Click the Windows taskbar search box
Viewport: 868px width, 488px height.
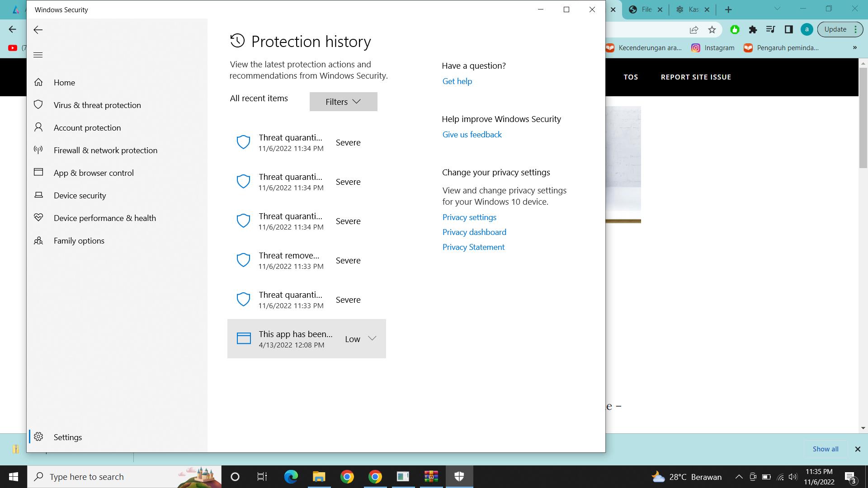click(x=108, y=477)
